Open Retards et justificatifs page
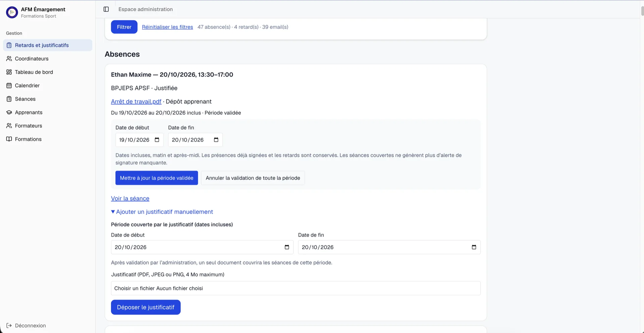This screenshot has height=333, width=644. click(48, 45)
